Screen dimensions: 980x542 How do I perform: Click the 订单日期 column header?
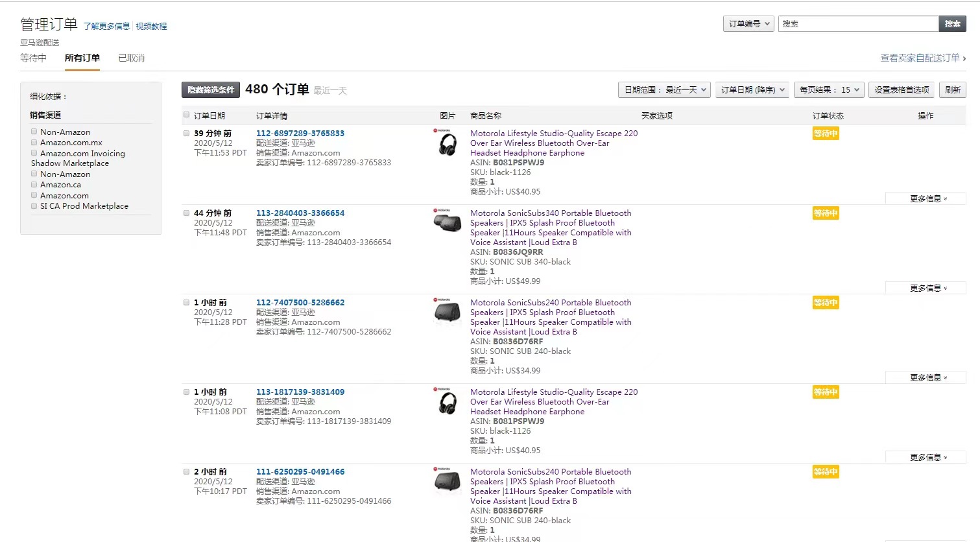click(x=209, y=115)
